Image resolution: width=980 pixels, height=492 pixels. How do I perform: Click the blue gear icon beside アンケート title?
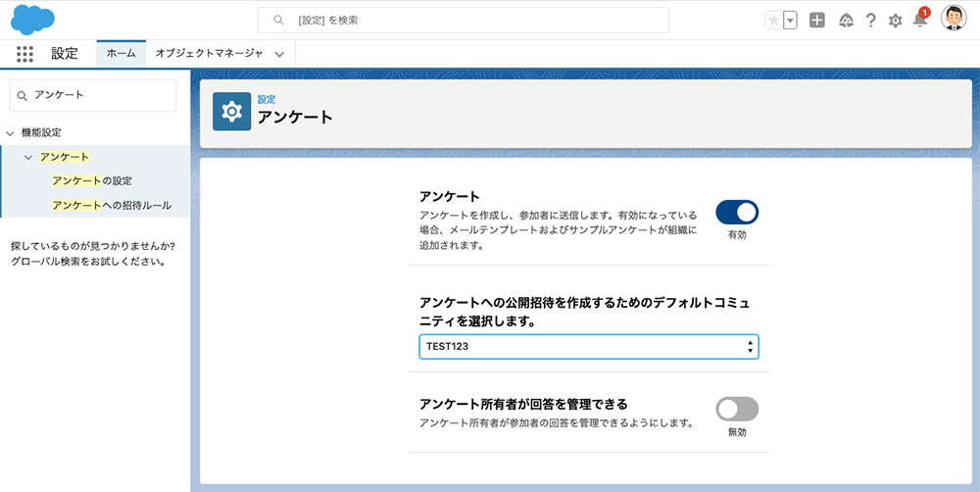[x=232, y=112]
